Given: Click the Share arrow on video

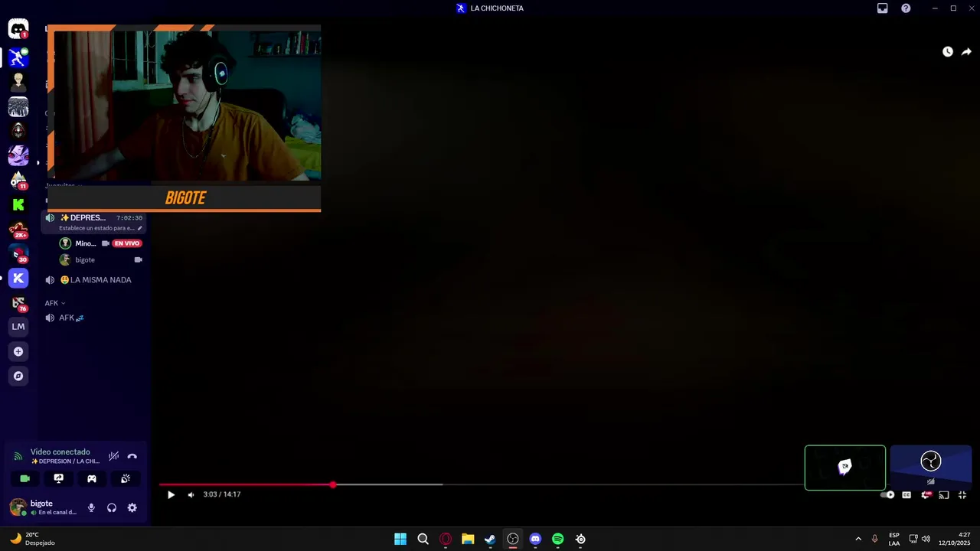Looking at the screenshot, I should pos(966,52).
